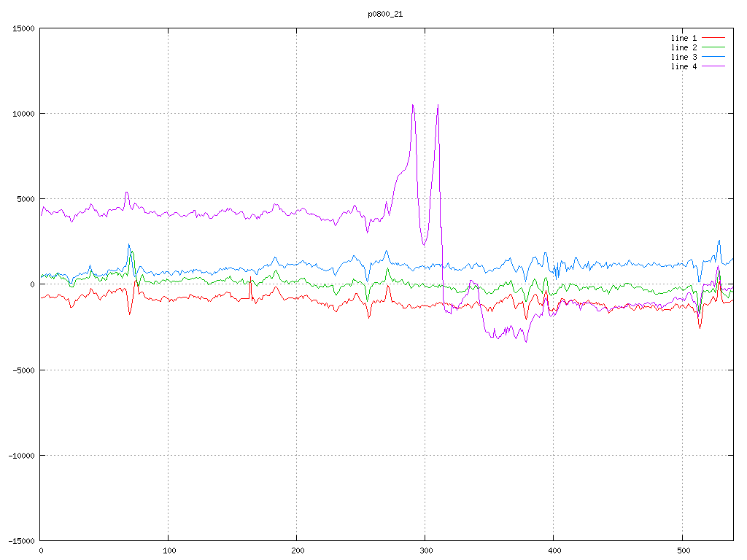Click the blue line 3 legend sample
Screen dimensions: 747x560
[x=713, y=57]
